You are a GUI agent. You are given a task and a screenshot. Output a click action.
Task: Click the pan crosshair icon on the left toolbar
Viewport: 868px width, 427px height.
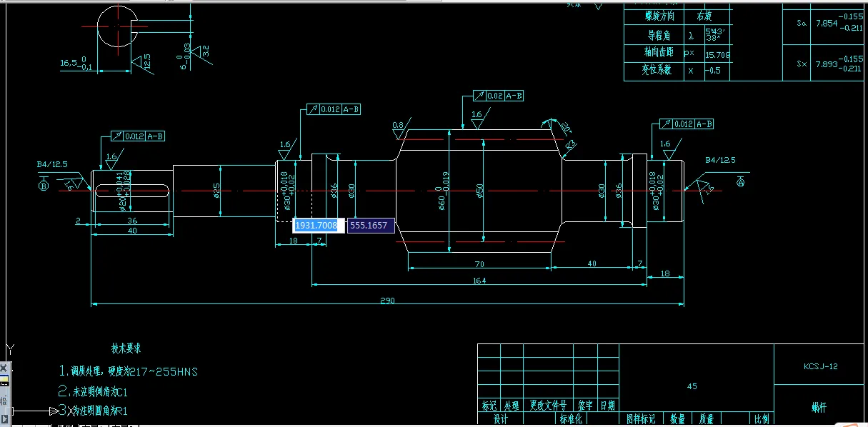coord(4,367)
